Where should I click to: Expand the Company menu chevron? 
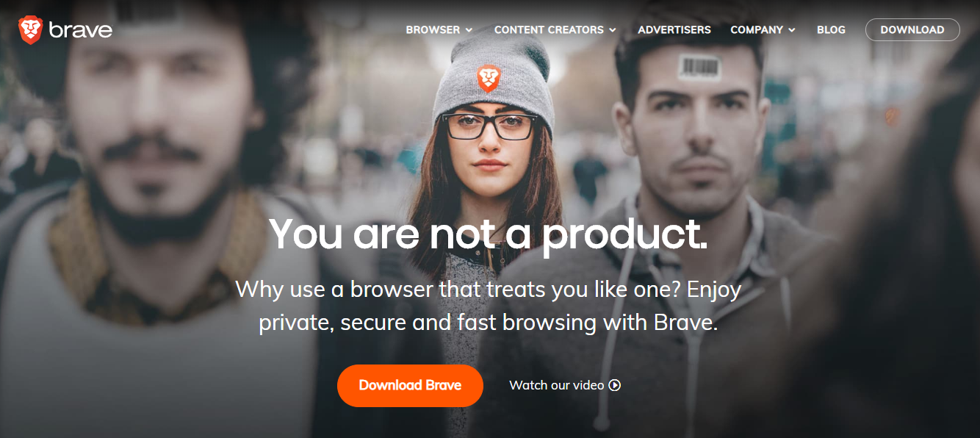coord(792,30)
